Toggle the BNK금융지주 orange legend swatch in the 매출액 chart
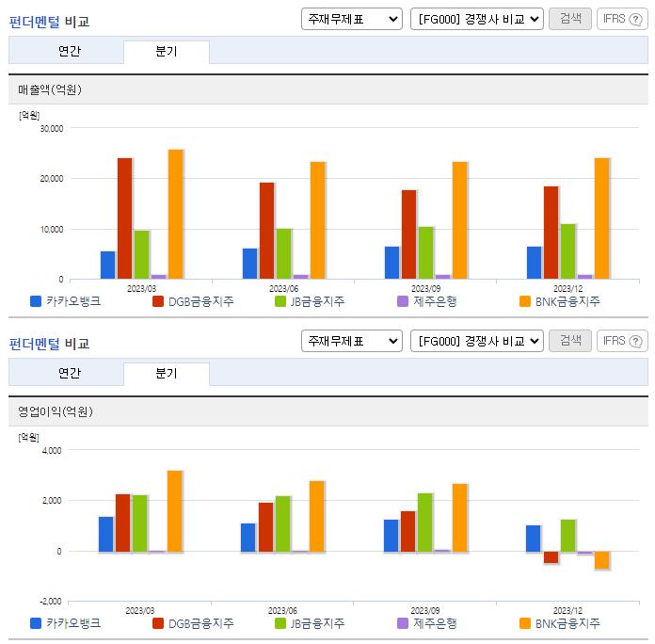Image resolution: width=655 pixels, height=644 pixels. 525,301
